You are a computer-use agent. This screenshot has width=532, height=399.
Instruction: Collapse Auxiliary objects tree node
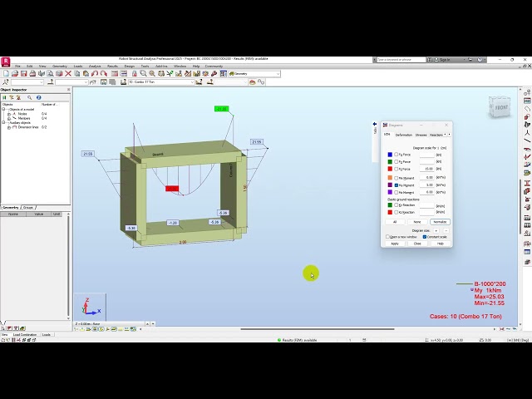tap(3, 122)
